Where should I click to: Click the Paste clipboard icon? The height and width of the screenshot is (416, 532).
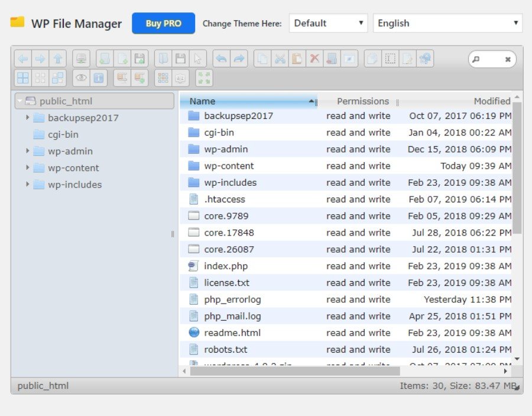[297, 59]
